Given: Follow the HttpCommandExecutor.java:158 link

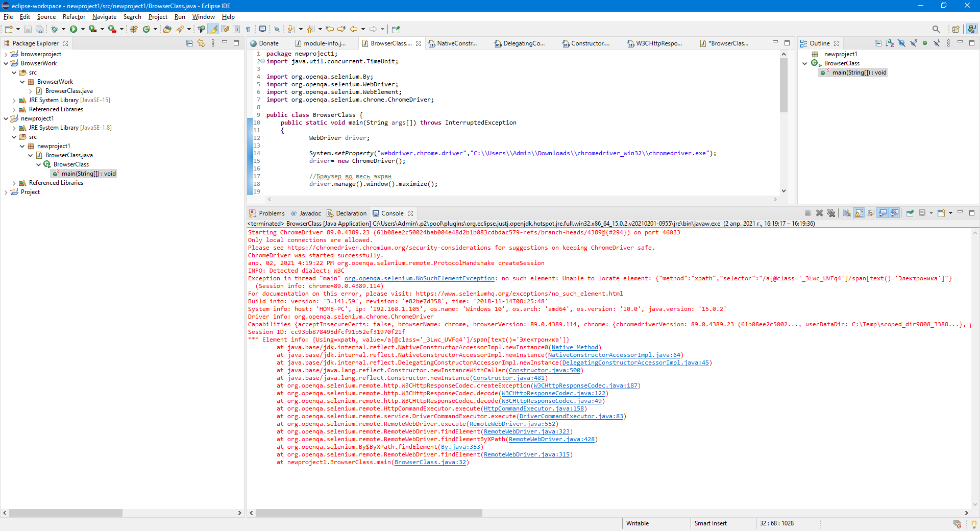Looking at the screenshot, I should (534, 408).
